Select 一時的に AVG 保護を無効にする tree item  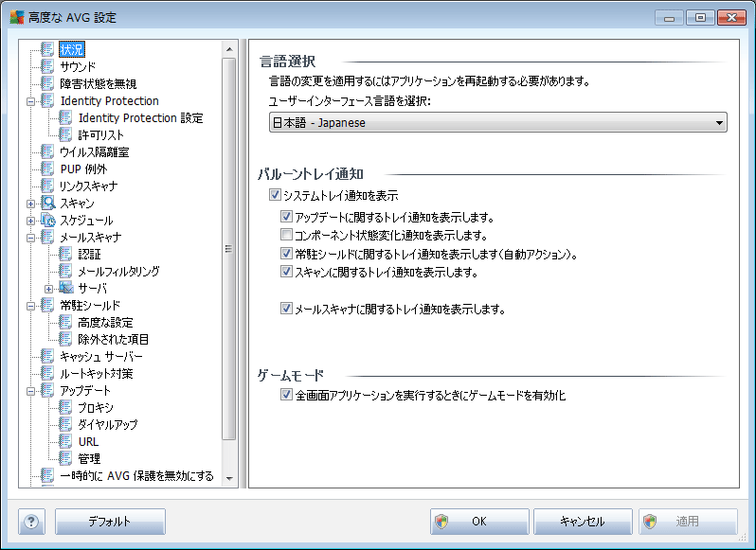pyautogui.click(x=137, y=476)
